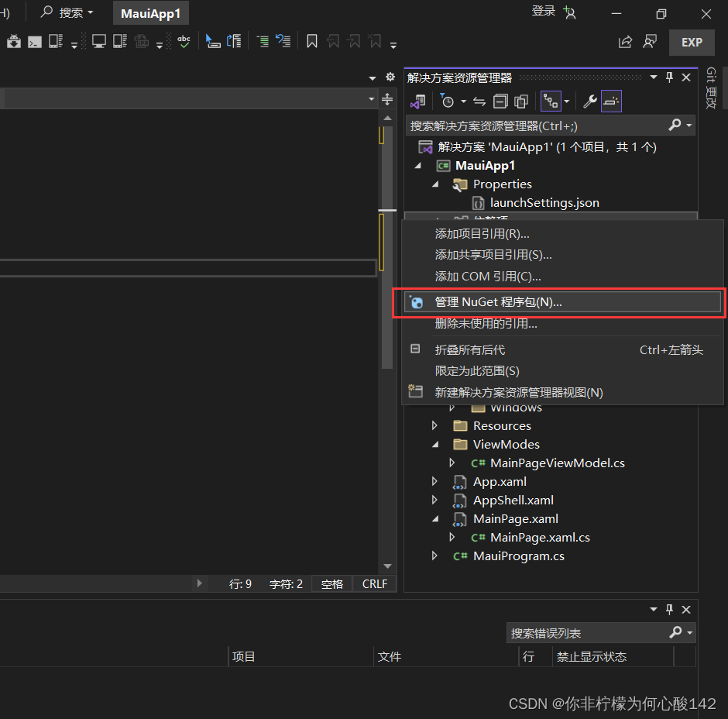The image size is (728, 719).
Task: Choose 添加共享项目引用(S)... menu item
Action: [x=562, y=255]
